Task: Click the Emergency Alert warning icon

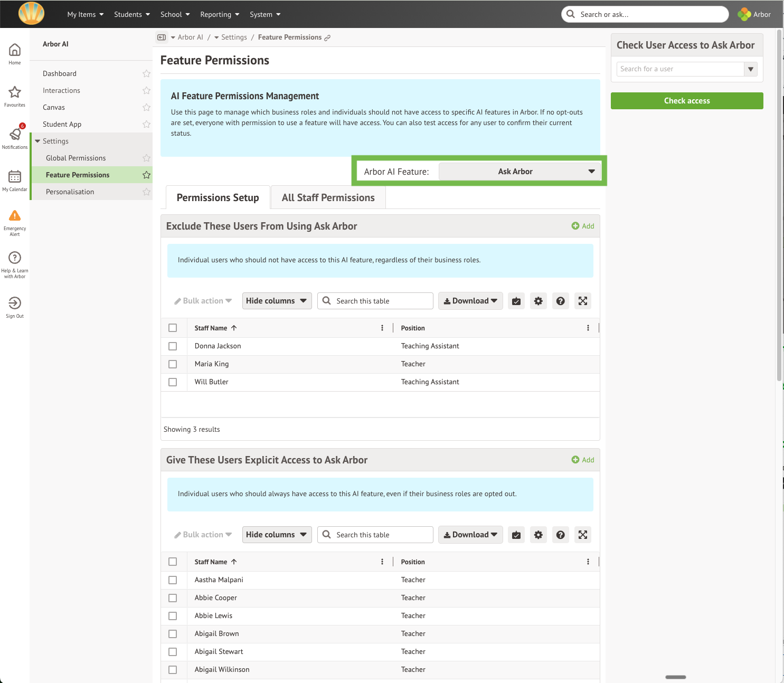Action: 15,216
